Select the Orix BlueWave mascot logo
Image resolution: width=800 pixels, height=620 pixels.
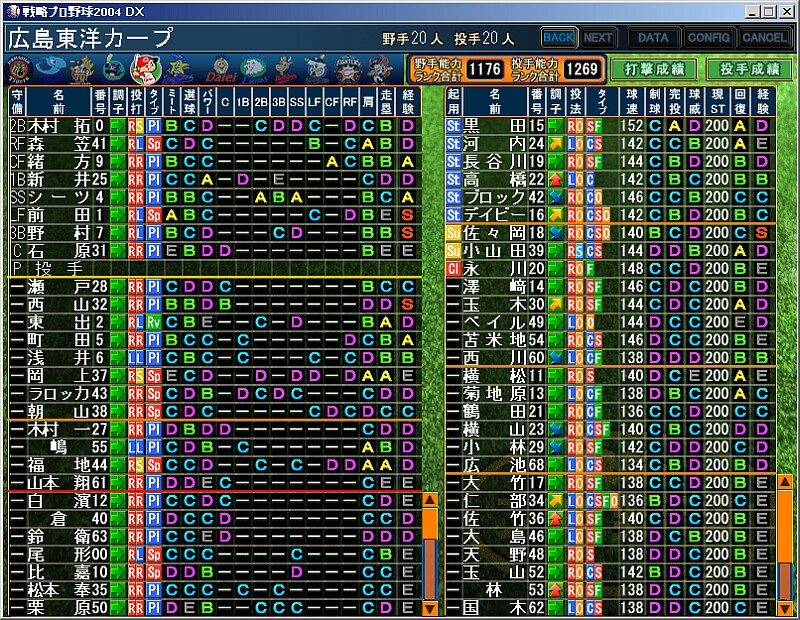click(x=380, y=69)
